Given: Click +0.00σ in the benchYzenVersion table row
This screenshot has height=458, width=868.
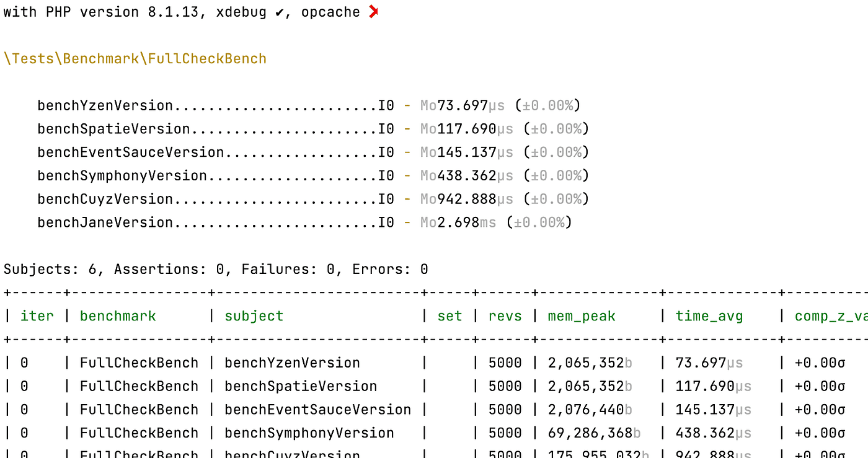Looking at the screenshot, I should pos(820,363).
